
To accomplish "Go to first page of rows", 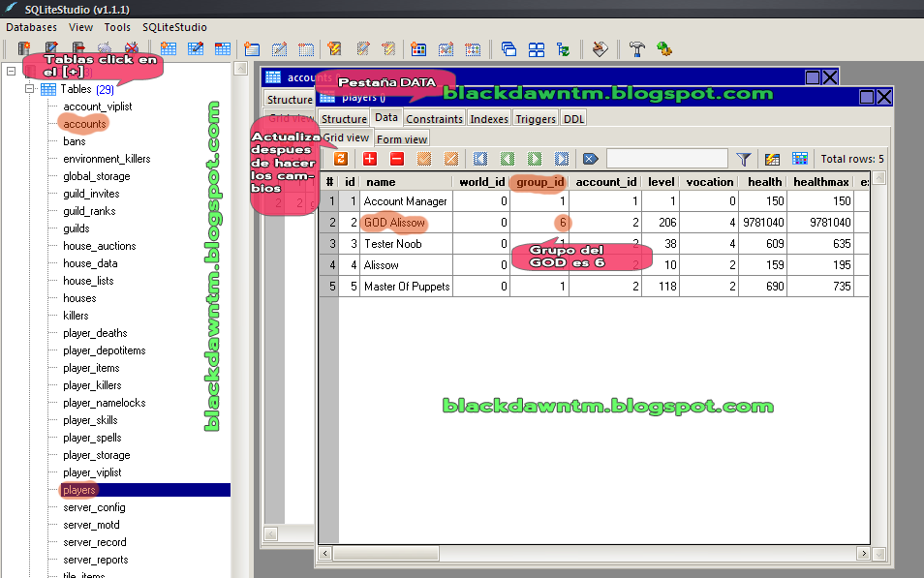I will coord(480,159).
